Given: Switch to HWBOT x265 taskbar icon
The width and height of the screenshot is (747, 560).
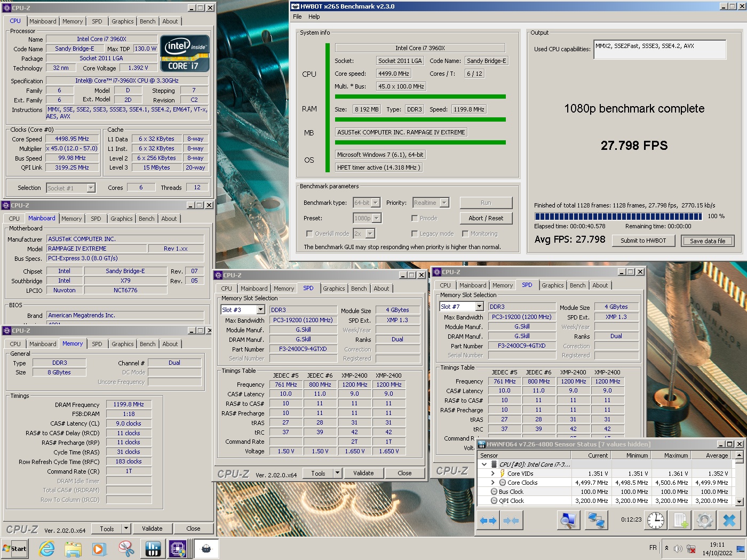Looking at the screenshot, I should point(206,549).
